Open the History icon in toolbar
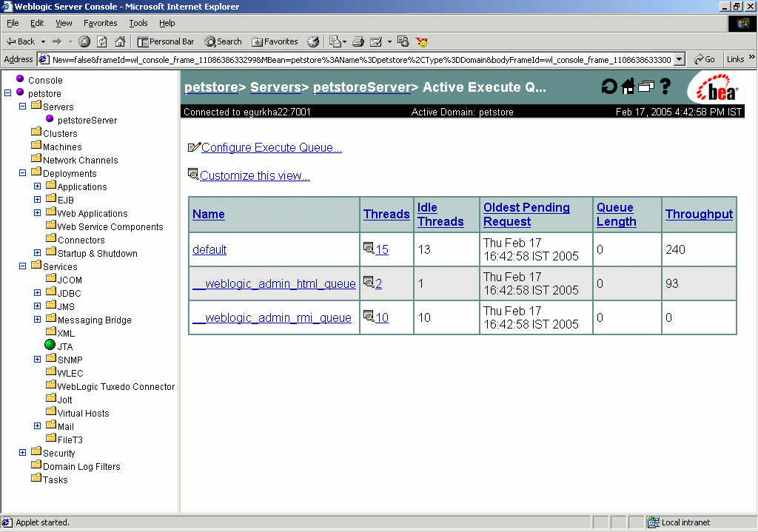758x532 pixels. click(x=313, y=41)
